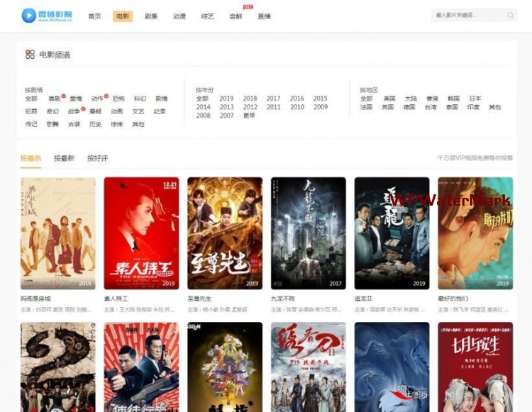532x412 pixels.
Task: Select year 2010 filter
Action: [297, 107]
